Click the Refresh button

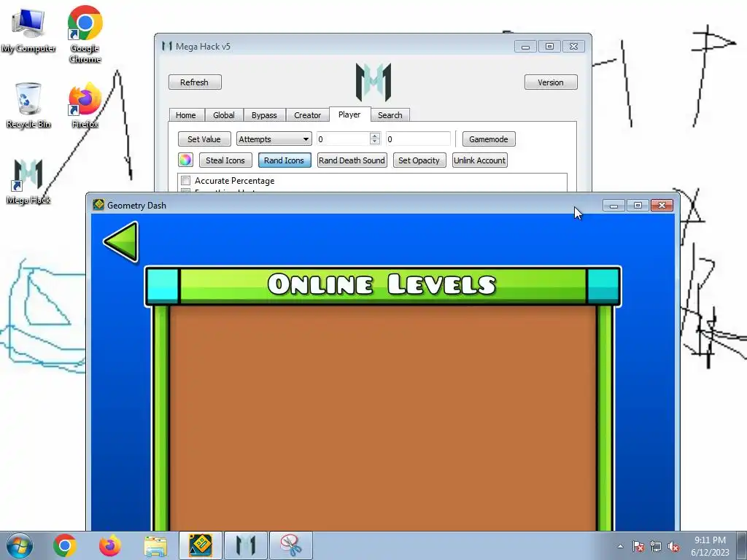coord(194,82)
